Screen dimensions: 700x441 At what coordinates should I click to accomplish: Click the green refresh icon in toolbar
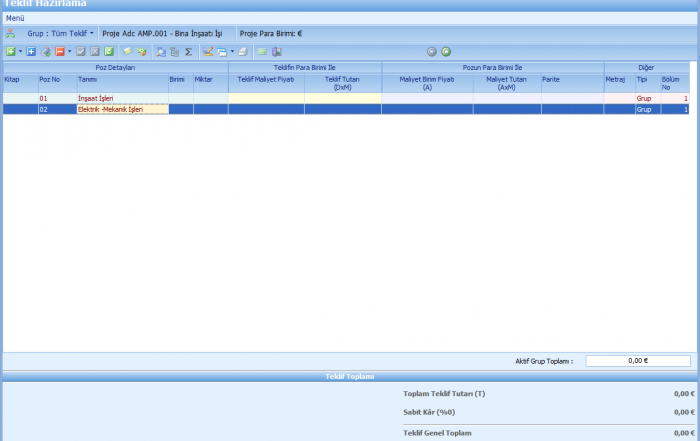click(109, 51)
